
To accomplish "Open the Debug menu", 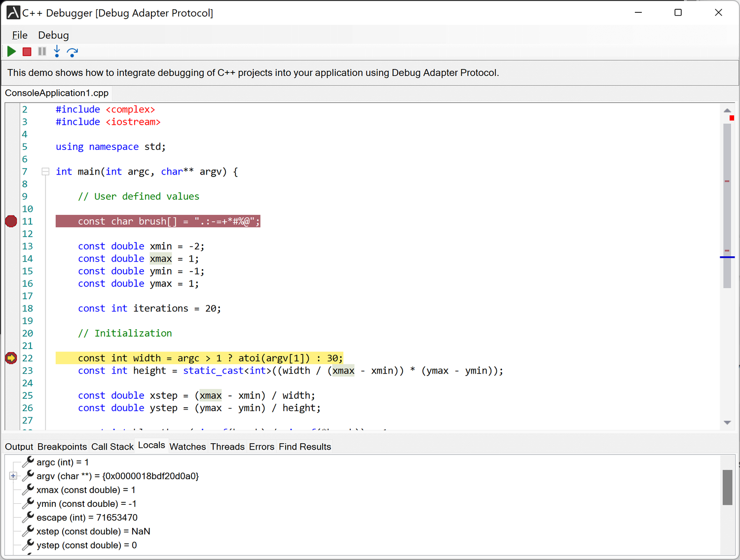I will 53,35.
